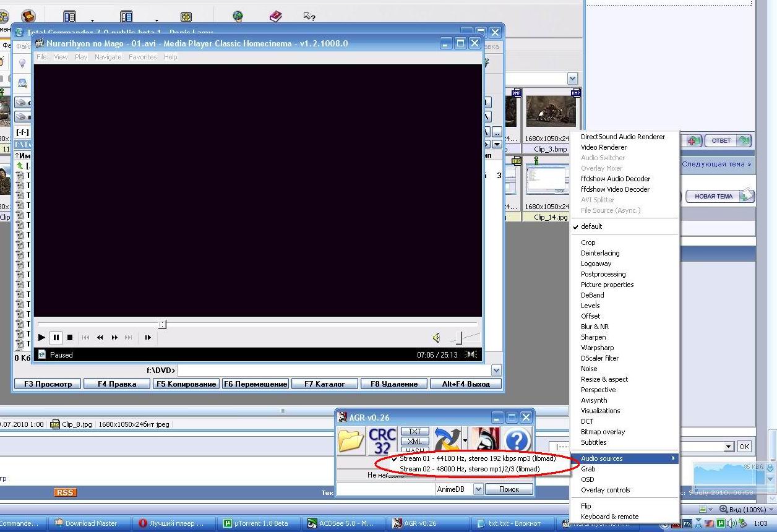The width and height of the screenshot is (777, 532).
Task: Toggle Deinterlacing filter in ffdshow menu
Action: (624, 253)
